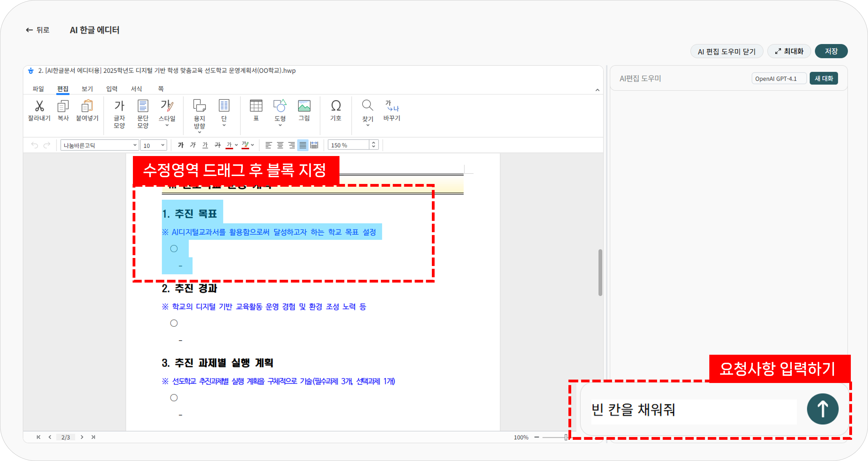Insert a table with the 표 icon
This screenshot has width=868, height=461.
pyautogui.click(x=256, y=106)
